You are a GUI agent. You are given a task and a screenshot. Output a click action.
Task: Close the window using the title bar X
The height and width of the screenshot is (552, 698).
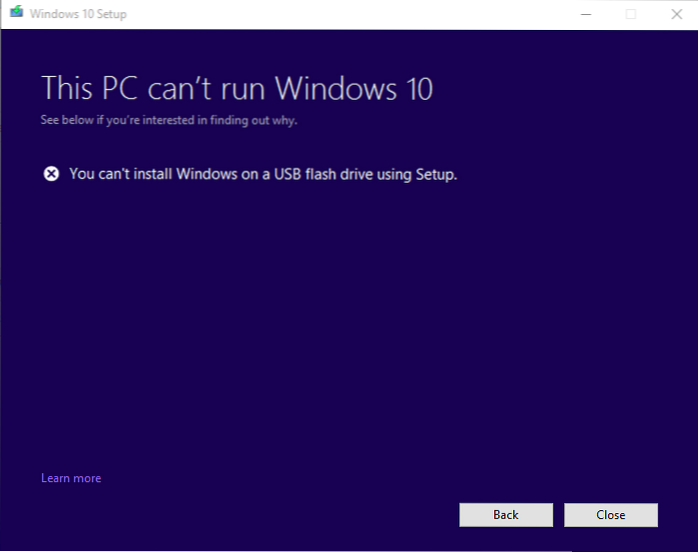pos(675,14)
